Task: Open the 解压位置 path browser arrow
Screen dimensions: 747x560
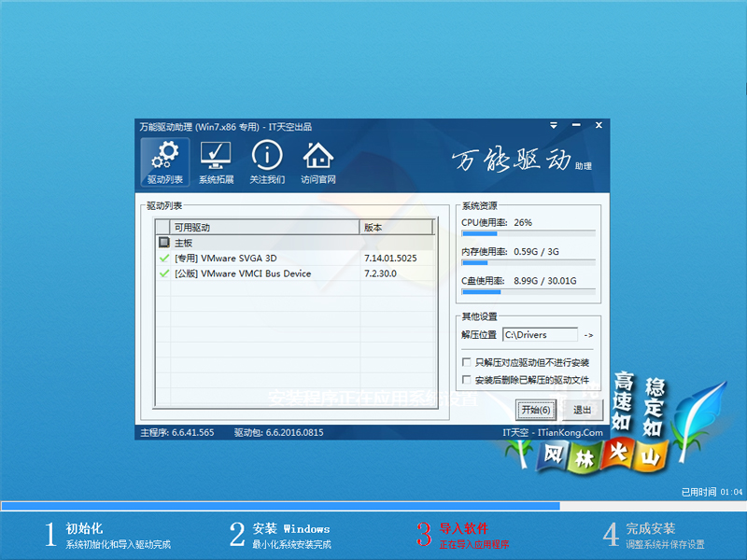Action: pyautogui.click(x=588, y=335)
